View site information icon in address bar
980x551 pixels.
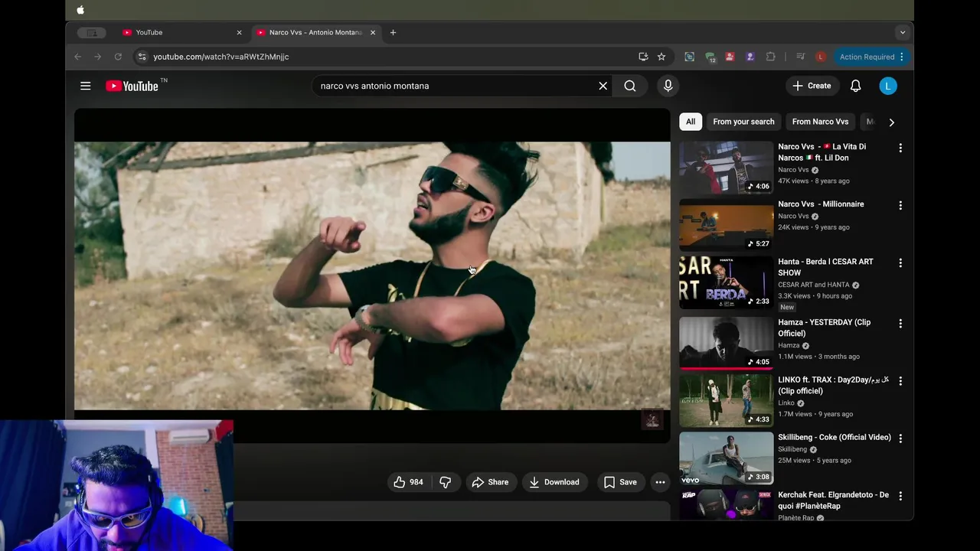(141, 57)
